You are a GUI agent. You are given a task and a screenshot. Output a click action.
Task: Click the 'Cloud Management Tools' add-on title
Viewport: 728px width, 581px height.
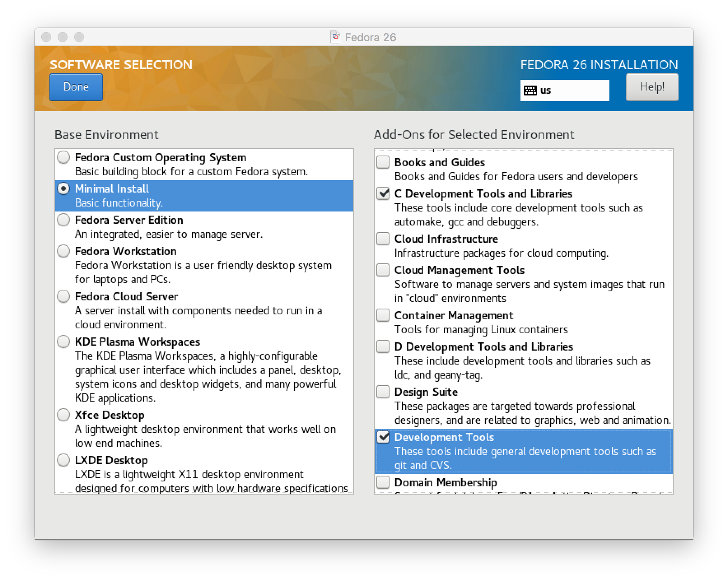tap(460, 270)
